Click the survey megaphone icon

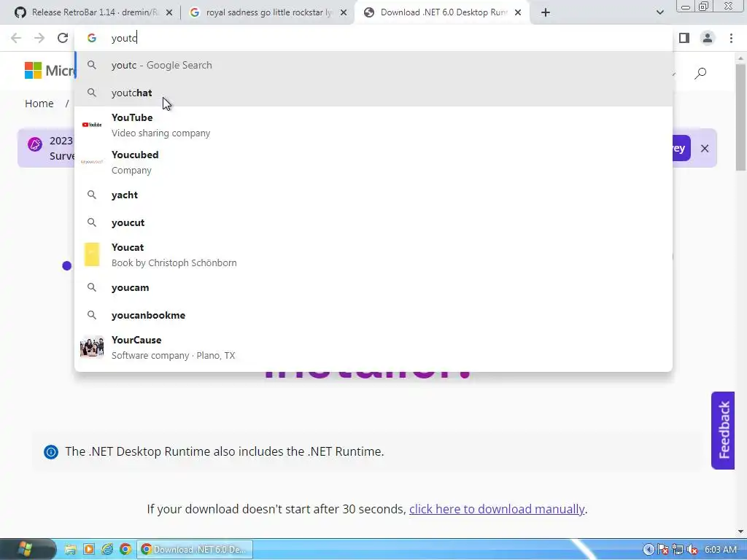click(x=35, y=144)
